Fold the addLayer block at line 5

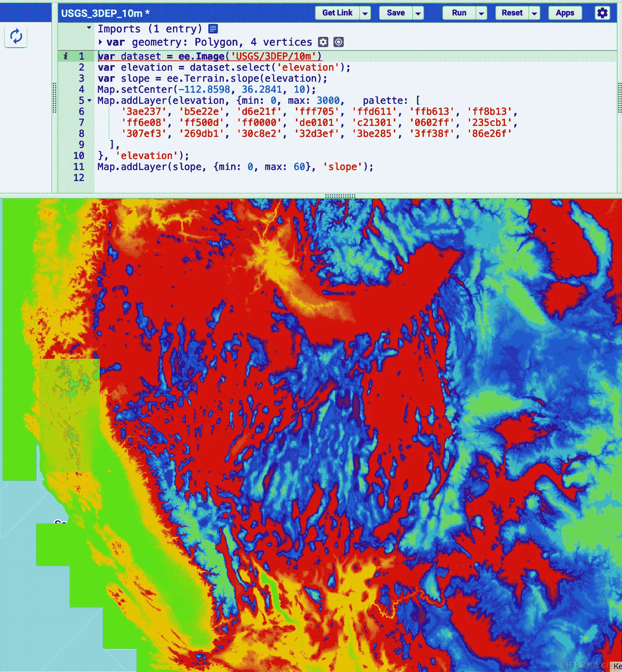coord(89,100)
